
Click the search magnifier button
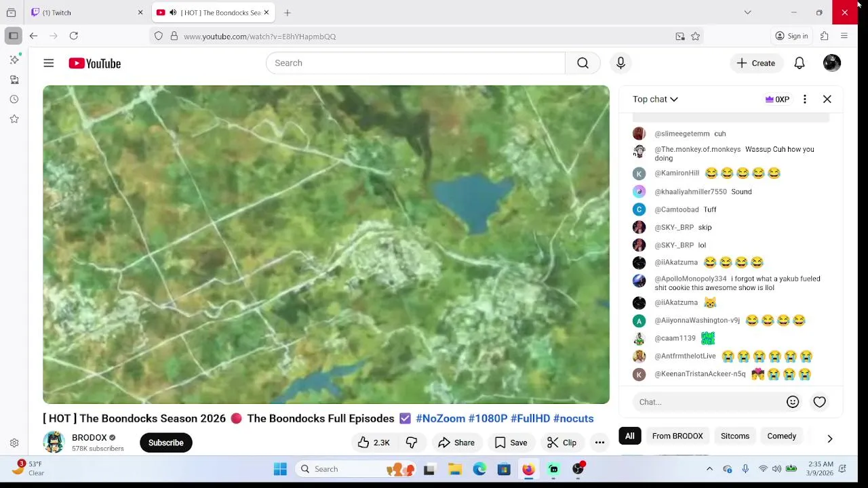(x=583, y=63)
